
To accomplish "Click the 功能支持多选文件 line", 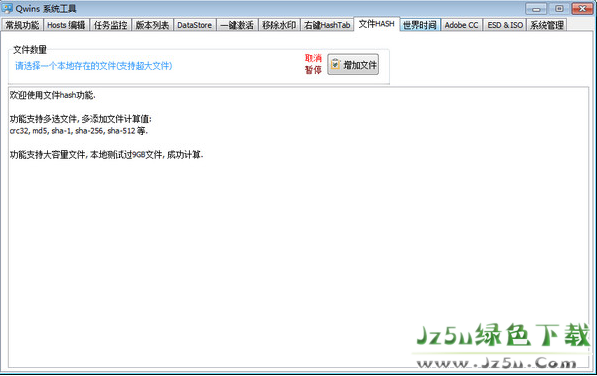I will pyautogui.click(x=81, y=119).
